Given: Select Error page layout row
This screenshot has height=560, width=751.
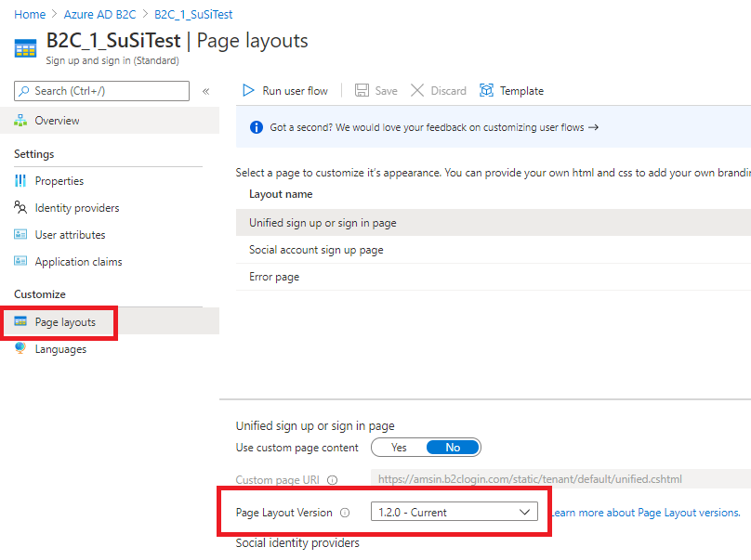Looking at the screenshot, I should [x=494, y=277].
